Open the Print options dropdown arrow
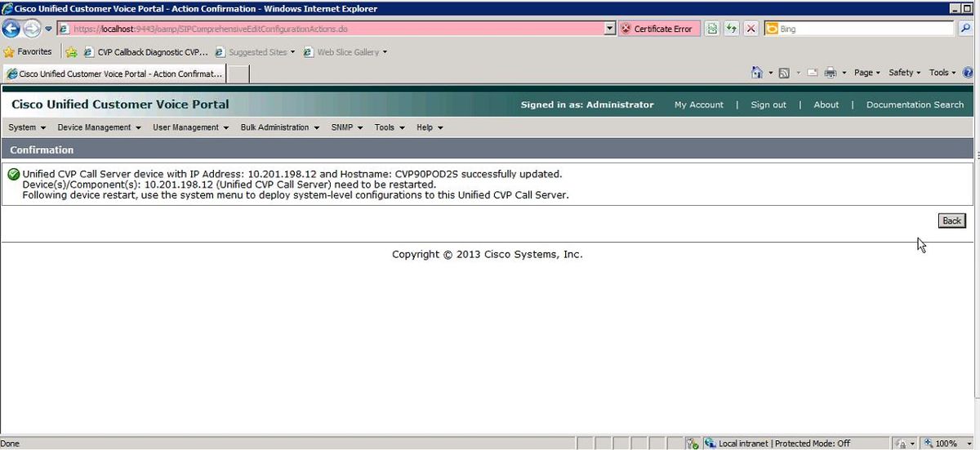 pos(844,74)
